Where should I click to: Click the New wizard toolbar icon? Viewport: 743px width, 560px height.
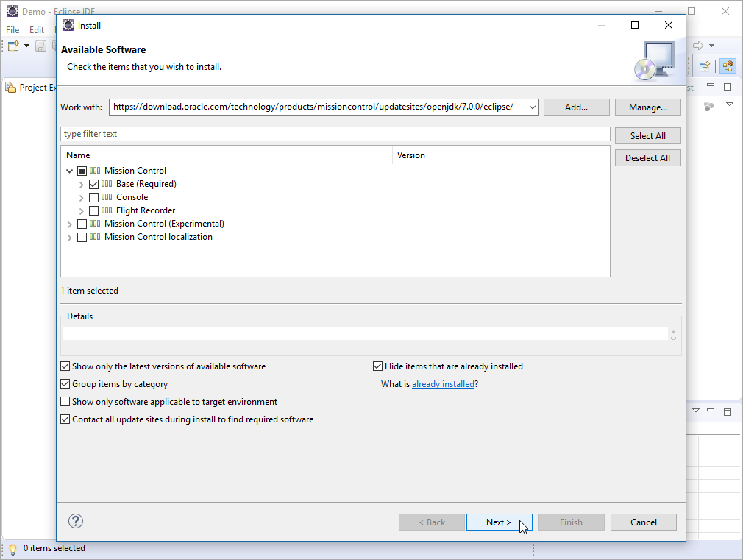13,46
